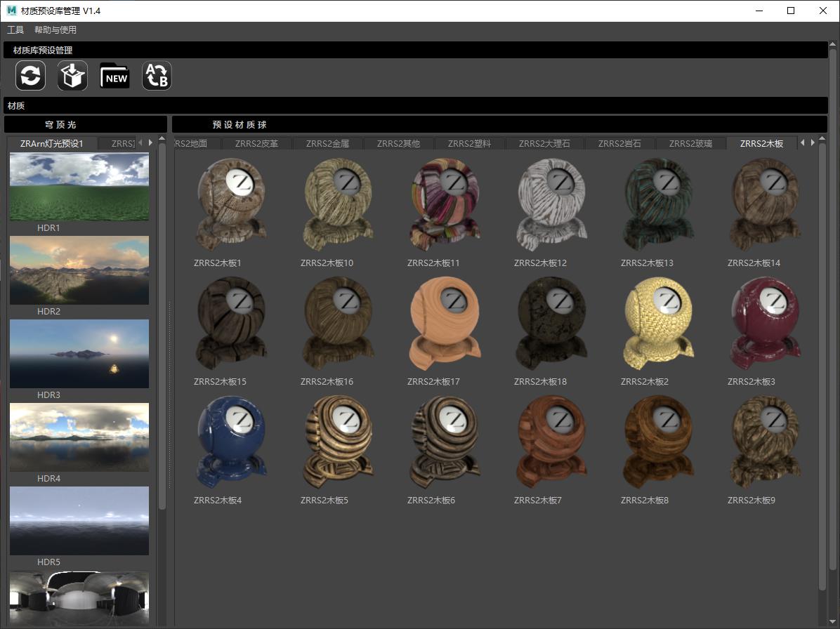The width and height of the screenshot is (840, 629).
Task: Select the HDR1 sky dome light preset
Action: point(79,187)
